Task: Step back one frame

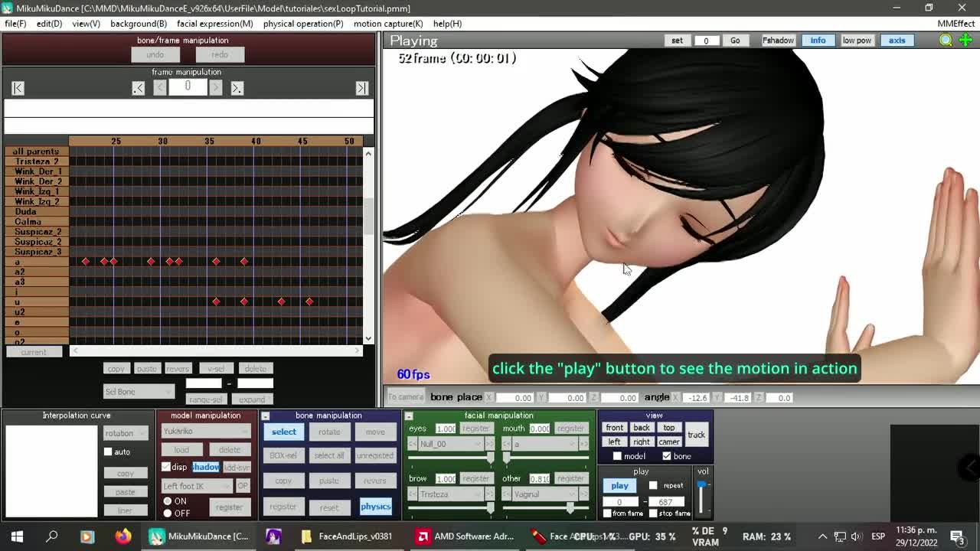Action: tap(160, 88)
